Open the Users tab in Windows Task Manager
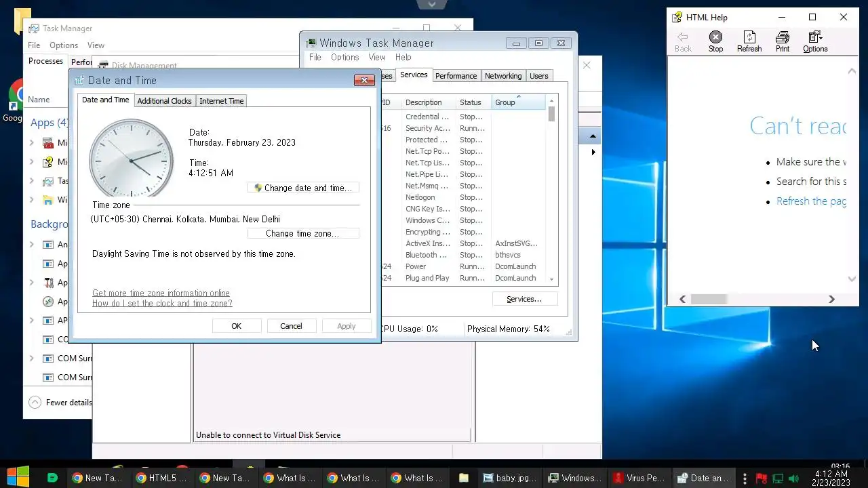This screenshot has width=868, height=488. [539, 76]
